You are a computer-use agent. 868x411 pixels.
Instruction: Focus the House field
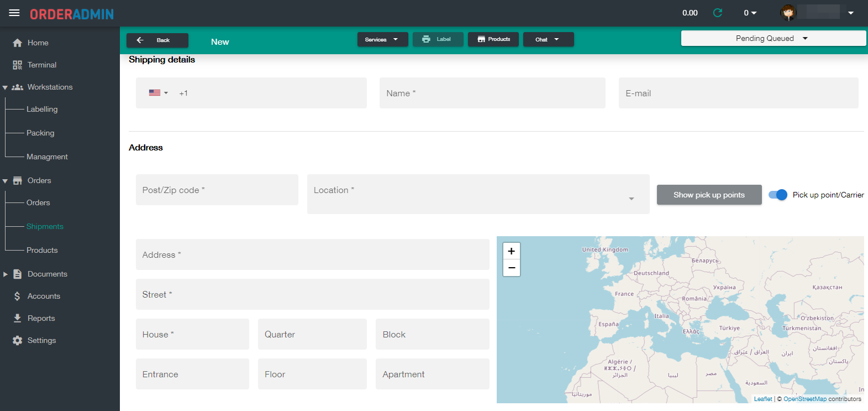(x=192, y=334)
